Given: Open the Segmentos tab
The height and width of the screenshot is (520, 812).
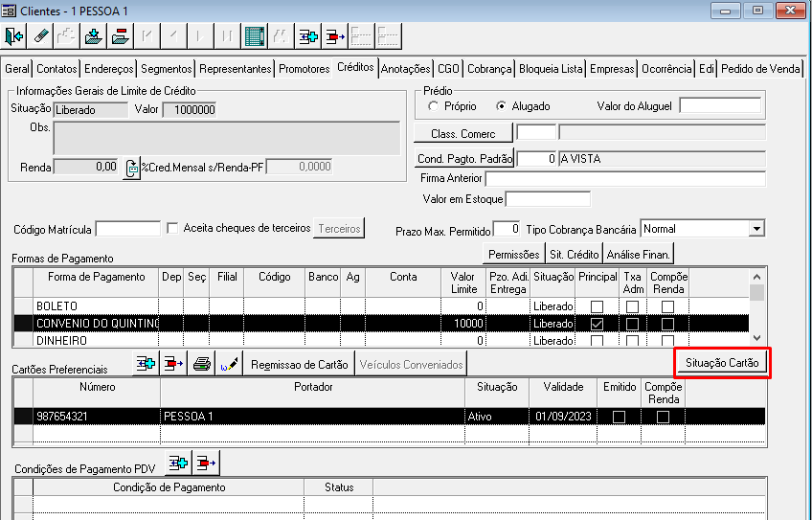Looking at the screenshot, I should [x=167, y=69].
